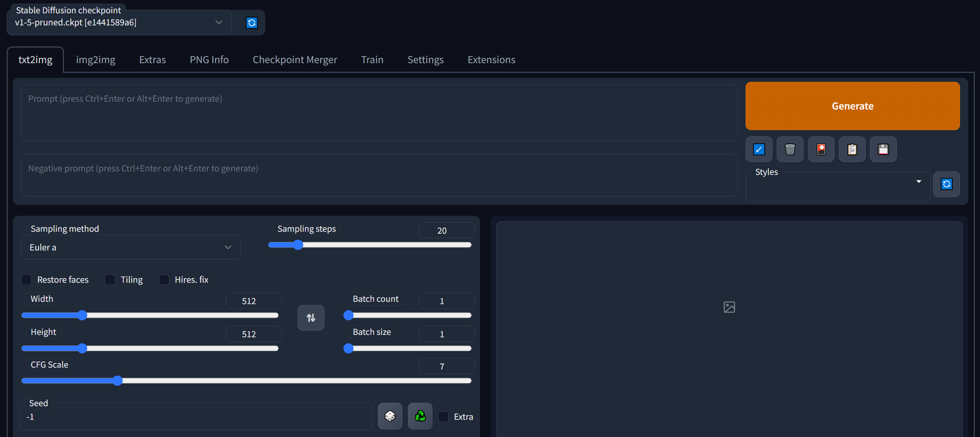Click the clipboard apply styles icon

852,149
